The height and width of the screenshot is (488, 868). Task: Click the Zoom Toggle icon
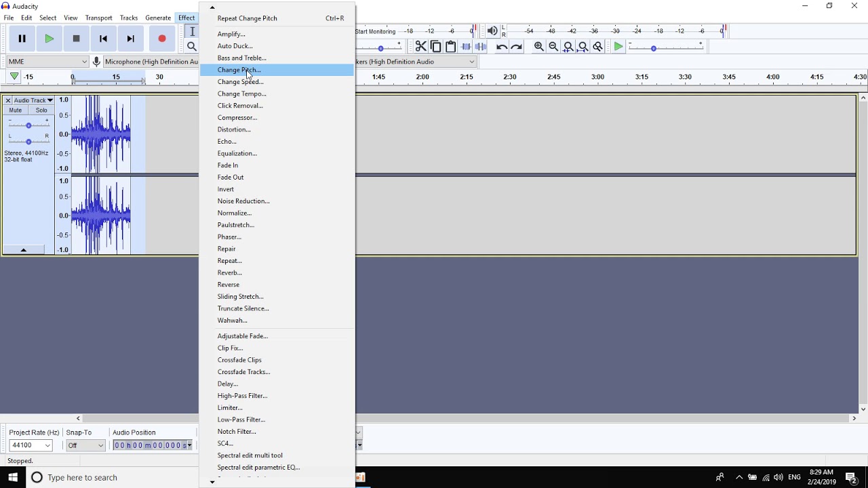(x=598, y=47)
